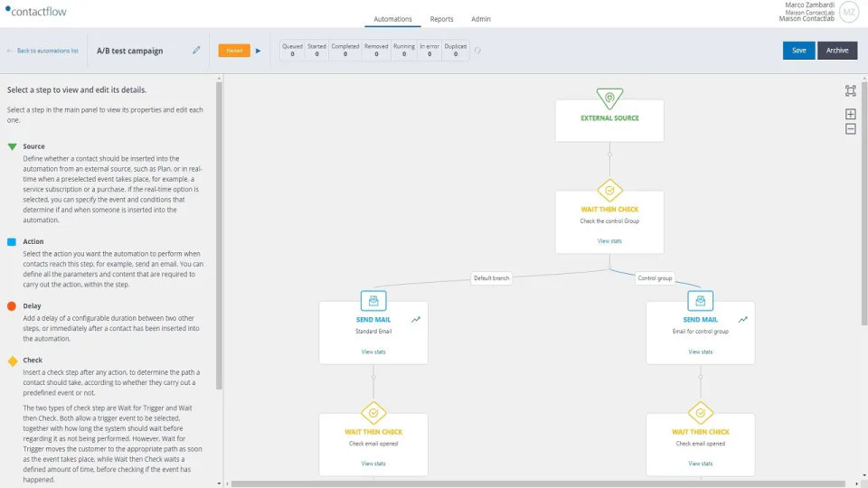Click the left panel vertical scrollbar
Viewport: 868px width, 488px height.
point(219,236)
